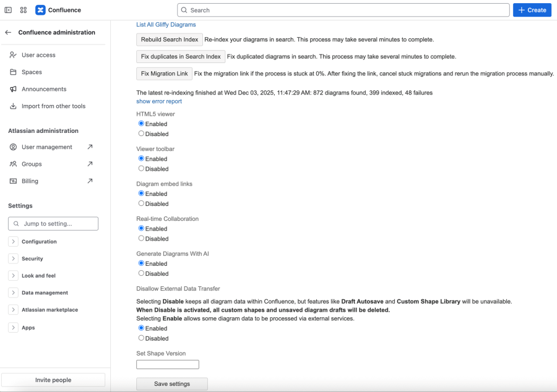The width and height of the screenshot is (557, 392).
Task: Toggle the sidebar collapse icon
Action: coord(8,10)
